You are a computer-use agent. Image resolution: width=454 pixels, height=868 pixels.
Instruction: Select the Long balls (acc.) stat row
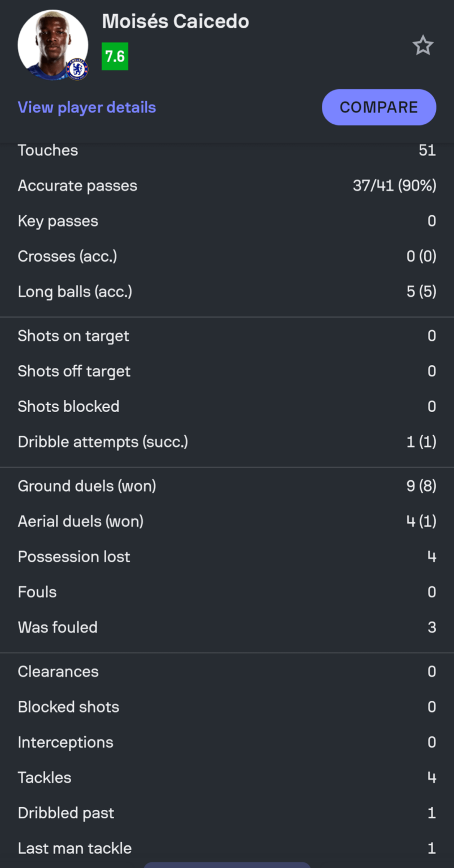click(x=226, y=291)
